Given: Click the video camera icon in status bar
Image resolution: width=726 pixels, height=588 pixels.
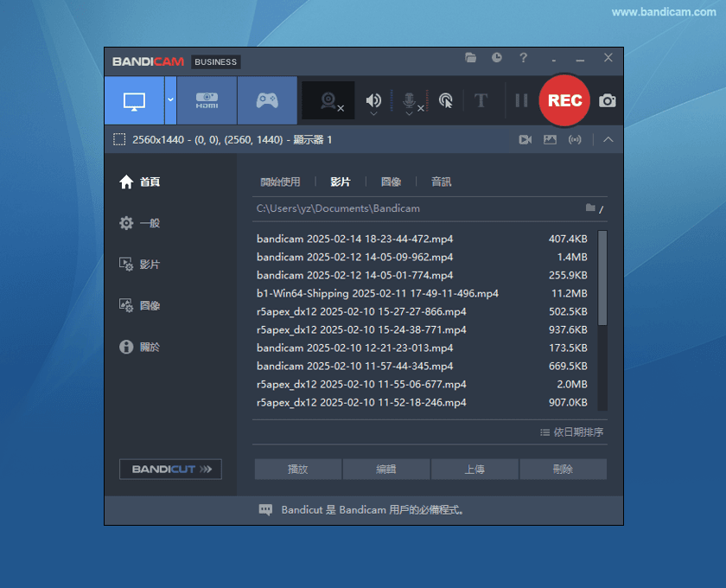Looking at the screenshot, I should pos(525,139).
